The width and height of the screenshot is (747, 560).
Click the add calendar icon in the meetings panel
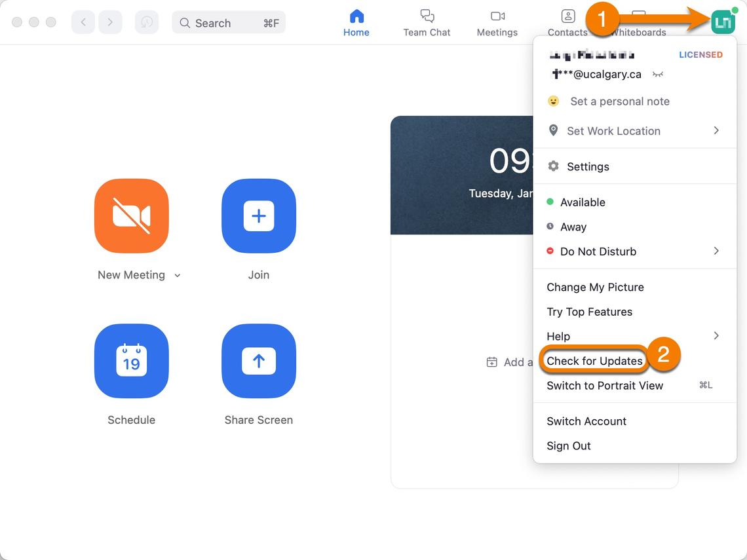point(491,362)
